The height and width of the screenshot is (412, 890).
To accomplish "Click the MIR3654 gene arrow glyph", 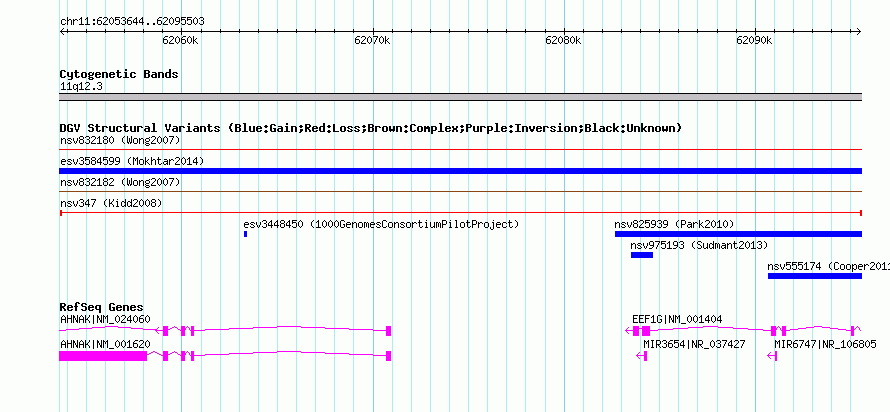I will point(641,356).
